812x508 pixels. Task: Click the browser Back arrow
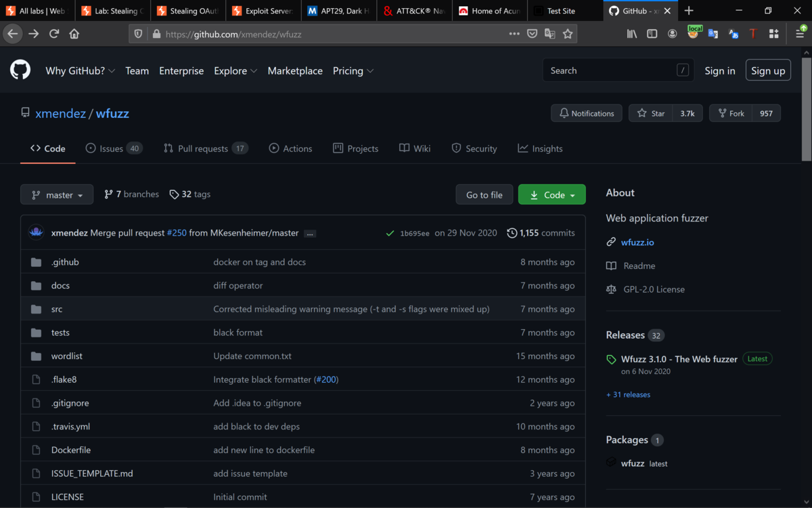(x=12, y=34)
